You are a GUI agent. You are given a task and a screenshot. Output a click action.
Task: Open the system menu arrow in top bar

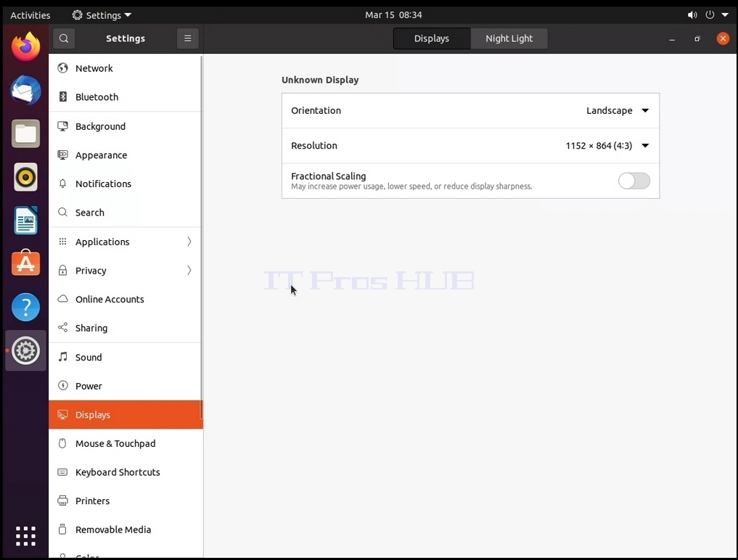click(x=725, y=15)
